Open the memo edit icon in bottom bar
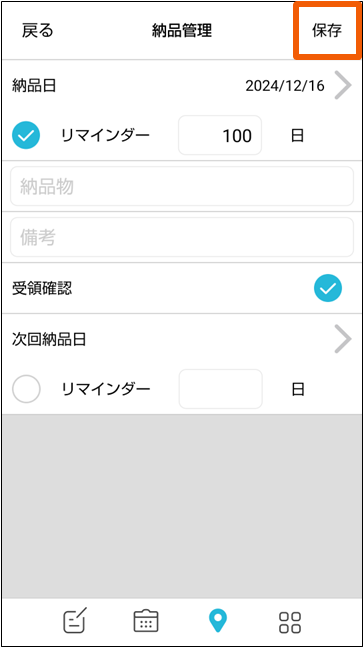Viewport: 364px width, 647px height. [x=75, y=620]
